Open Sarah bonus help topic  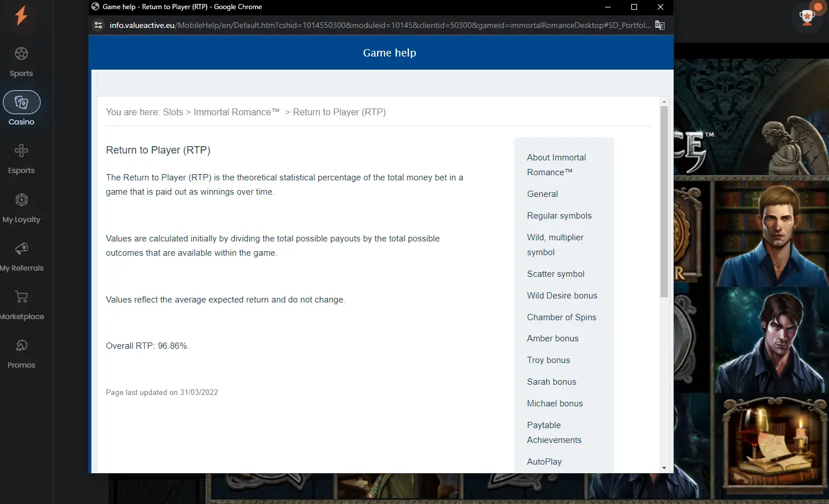(x=551, y=382)
